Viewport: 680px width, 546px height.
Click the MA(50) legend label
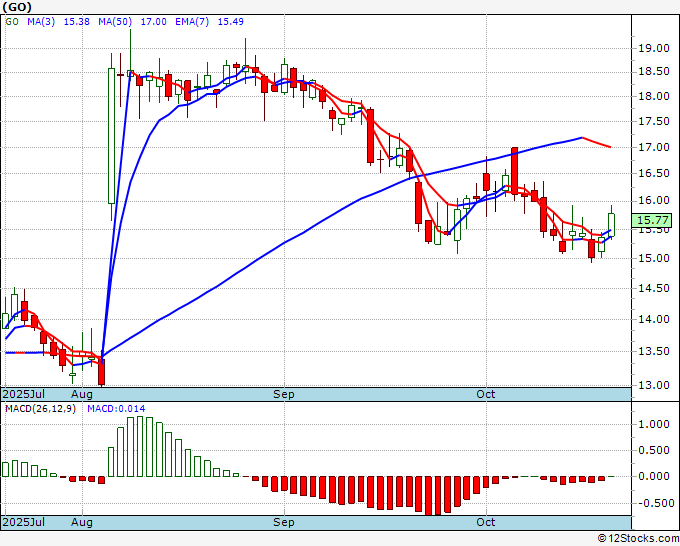(x=115, y=22)
